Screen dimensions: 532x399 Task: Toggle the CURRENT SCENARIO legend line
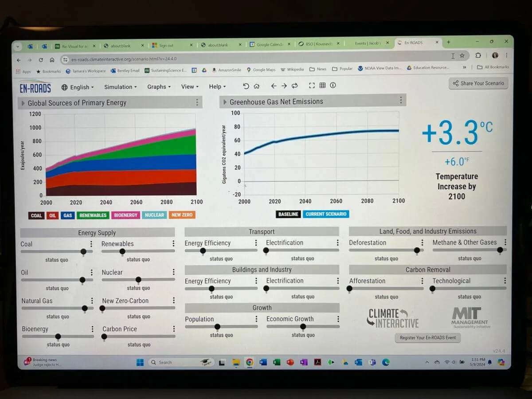326,214
